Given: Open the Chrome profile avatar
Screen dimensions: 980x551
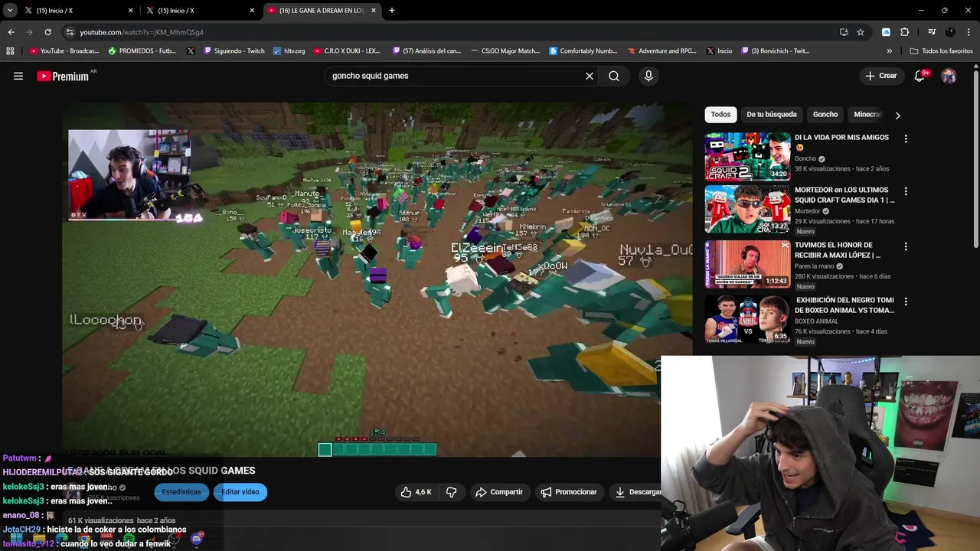Looking at the screenshot, I should (x=950, y=32).
